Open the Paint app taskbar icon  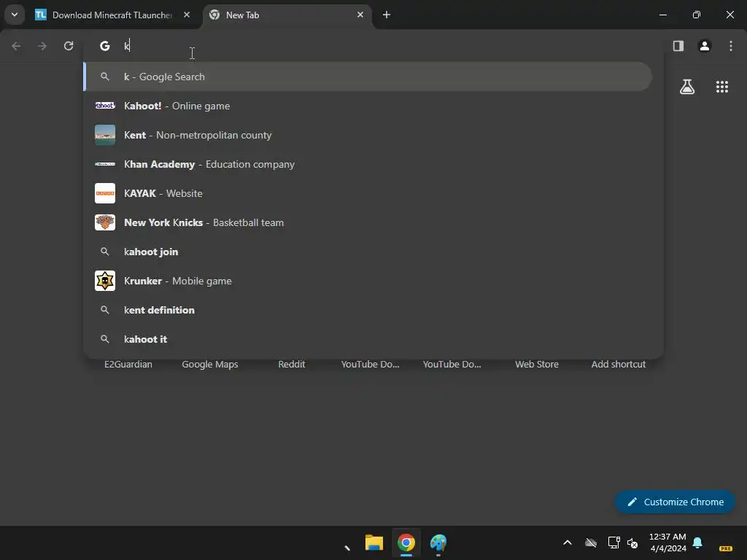coord(438,542)
